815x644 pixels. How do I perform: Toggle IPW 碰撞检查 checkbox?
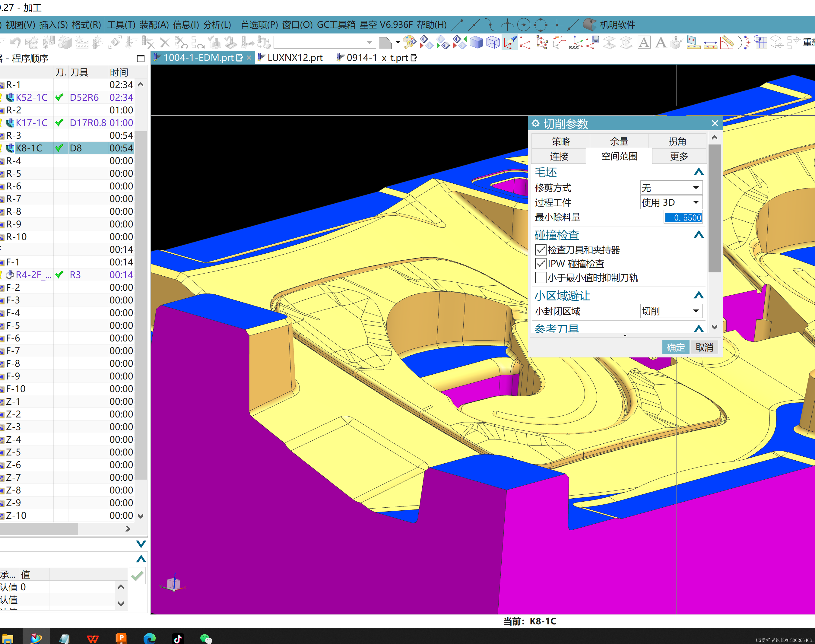(541, 264)
